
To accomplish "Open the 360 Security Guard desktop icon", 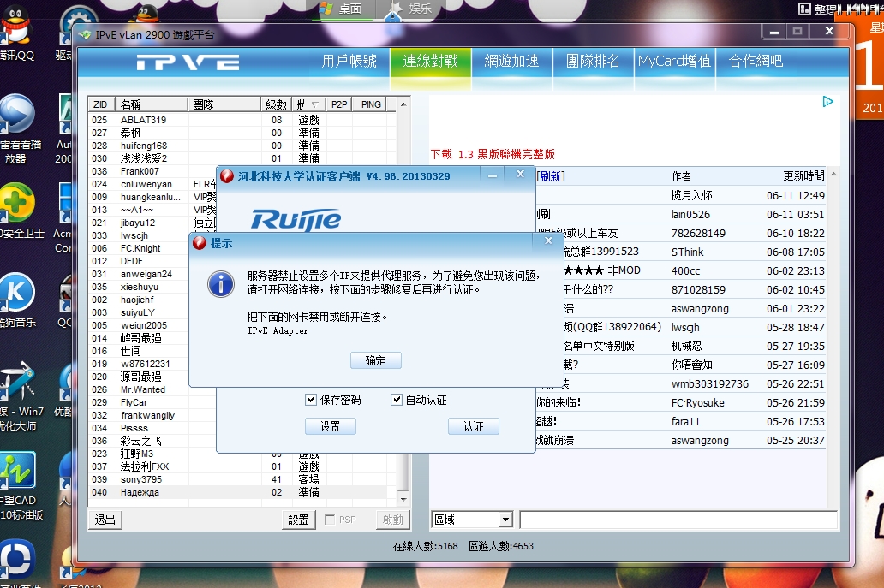I will [x=20, y=211].
